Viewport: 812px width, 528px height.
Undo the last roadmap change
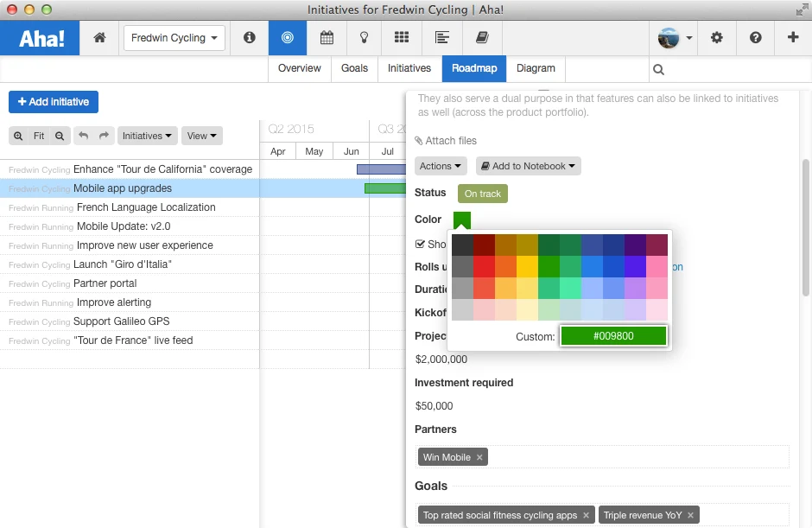[84, 136]
